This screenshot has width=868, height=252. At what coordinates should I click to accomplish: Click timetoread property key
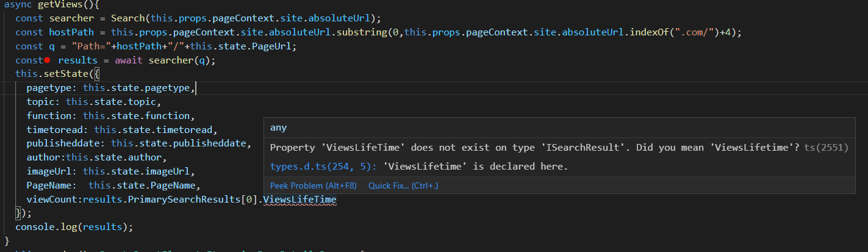pyautogui.click(x=54, y=130)
